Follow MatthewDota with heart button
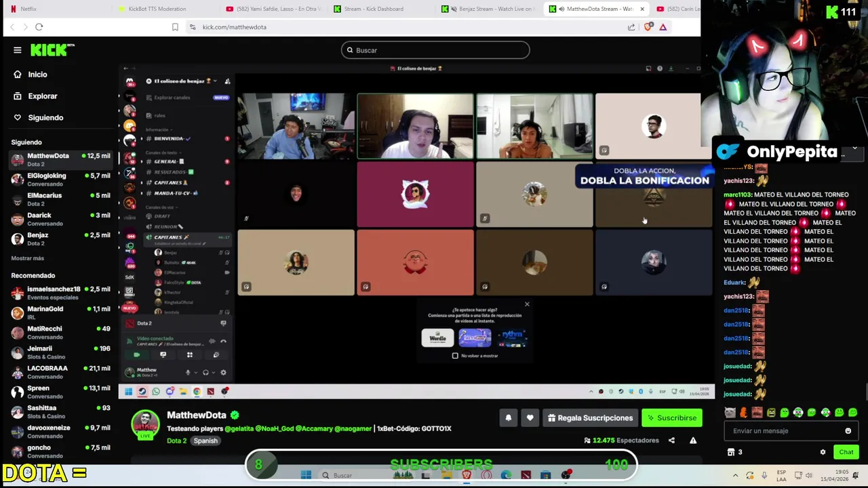The width and height of the screenshot is (868, 488). (530, 418)
